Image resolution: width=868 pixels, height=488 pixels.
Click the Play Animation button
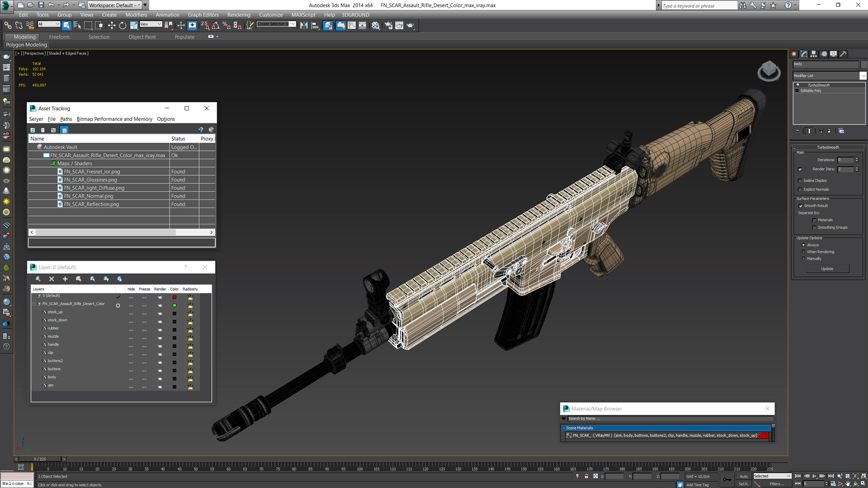[815, 476]
